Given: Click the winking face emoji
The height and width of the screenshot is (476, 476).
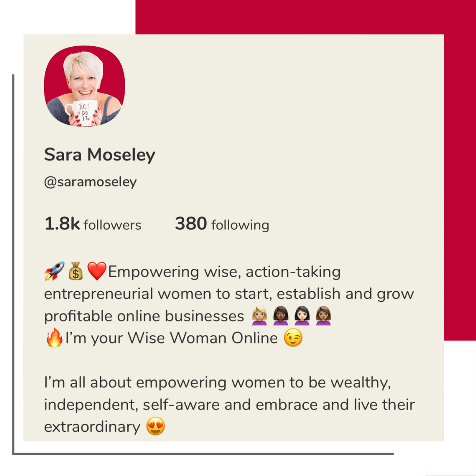Looking at the screenshot, I should point(294,338).
